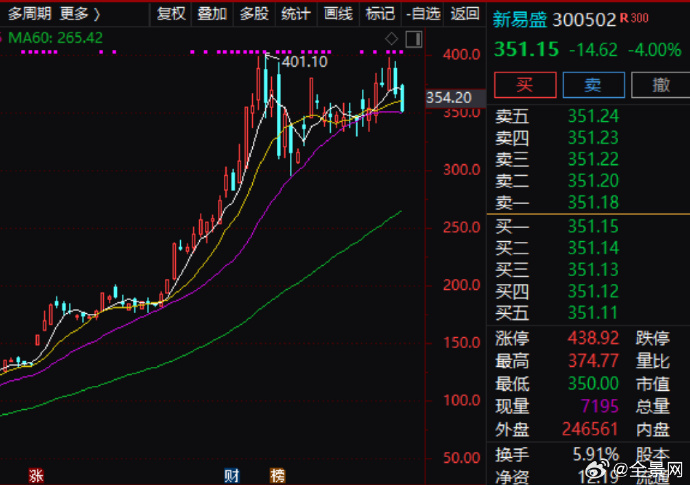Click the 最低 low value 350.00
The width and height of the screenshot is (690, 485).
tap(593, 383)
